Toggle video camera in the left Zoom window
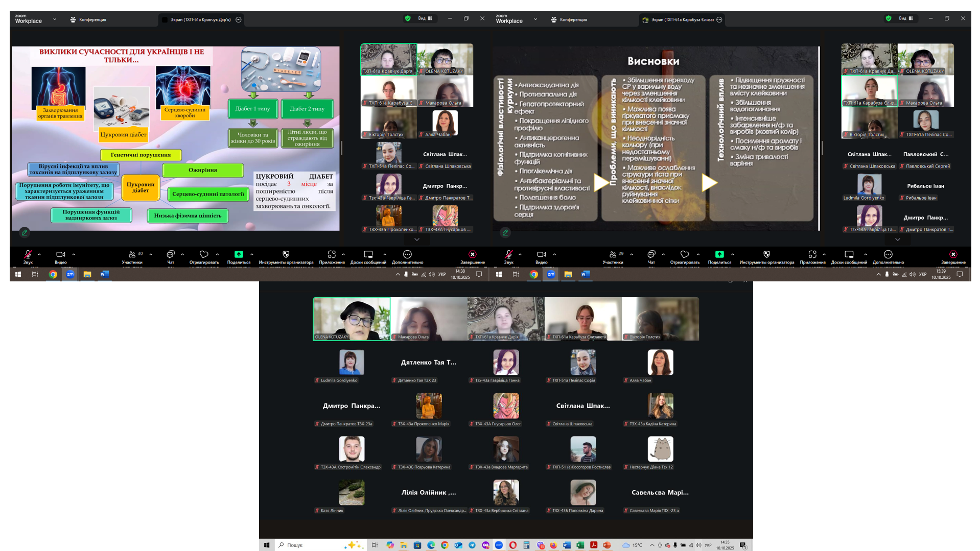This screenshot has width=980, height=551. [60, 254]
